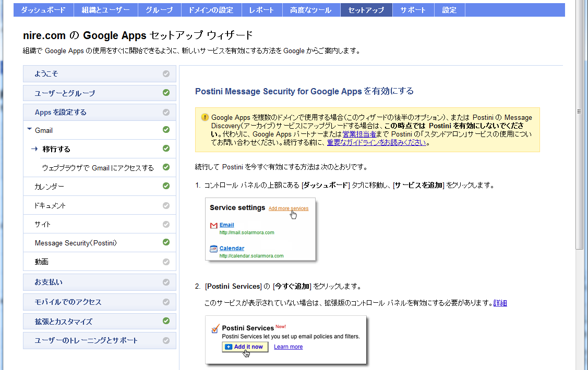Click the Postini Services example screenshot
The height and width of the screenshot is (370, 588).
click(x=286, y=340)
